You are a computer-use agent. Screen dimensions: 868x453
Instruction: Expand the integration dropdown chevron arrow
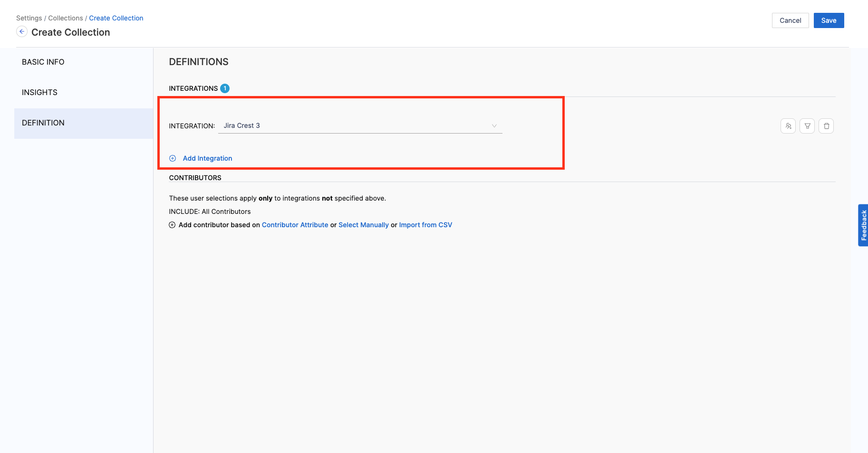494,126
